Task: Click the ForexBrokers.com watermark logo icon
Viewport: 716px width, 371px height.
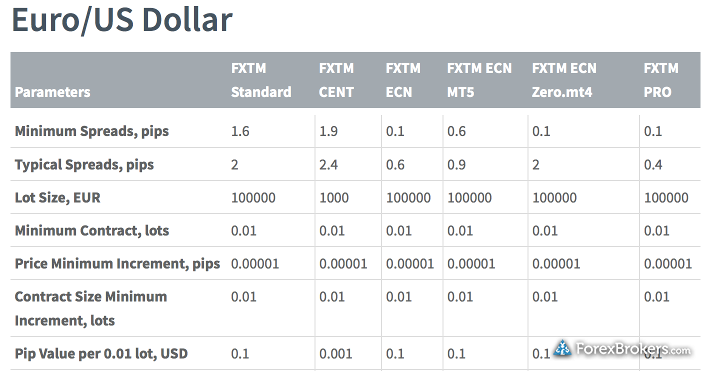Action: pyautogui.click(x=563, y=349)
